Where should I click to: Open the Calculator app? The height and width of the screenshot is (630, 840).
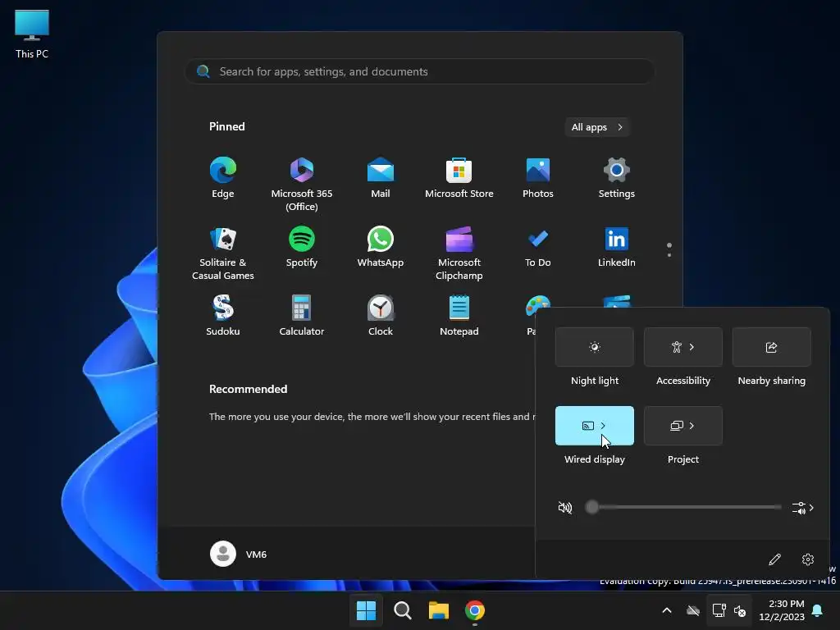tap(302, 316)
